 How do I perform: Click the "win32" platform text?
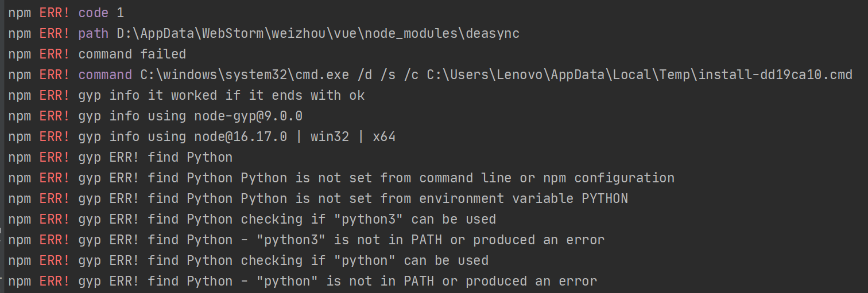[x=330, y=136]
